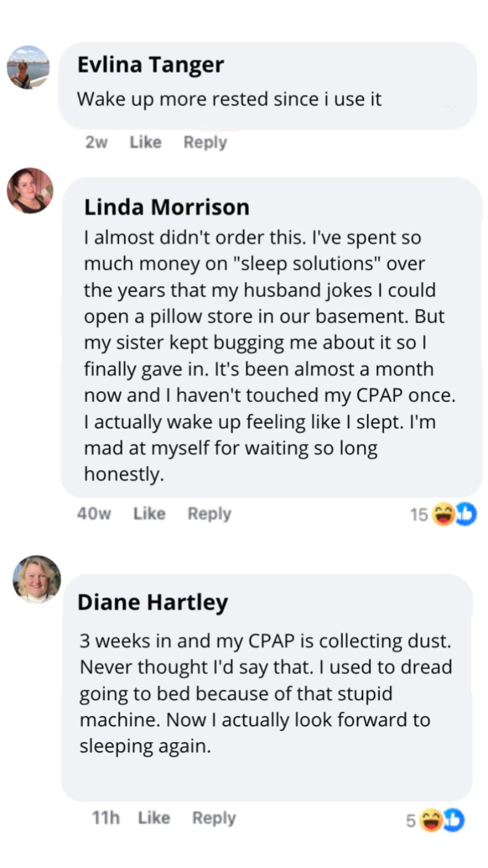Open Linda Morrison's profile picture
This screenshot has height=868, width=488.
coord(30,190)
